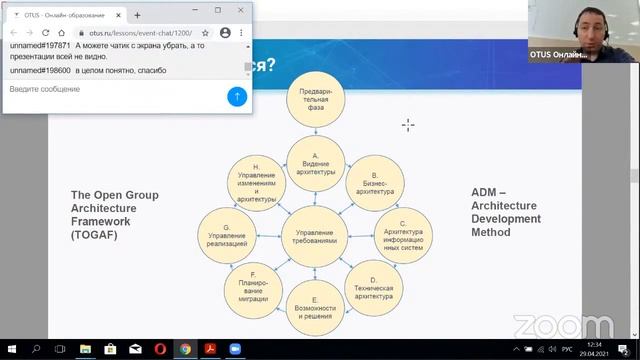Viewport: 640px width, 360px height.
Task: Click the Chrome forward arrow
Action: (x=29, y=33)
